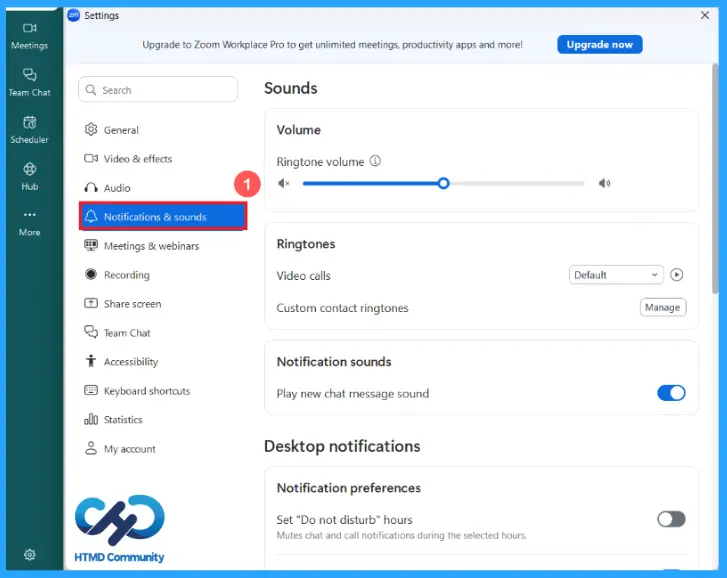Click the camera icon beside Video & effects
This screenshot has height=578, width=727.
pyautogui.click(x=91, y=159)
